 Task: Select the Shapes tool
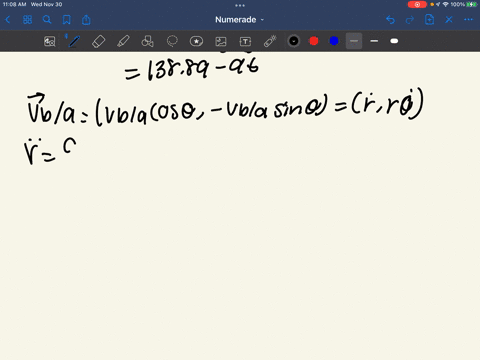point(147,41)
